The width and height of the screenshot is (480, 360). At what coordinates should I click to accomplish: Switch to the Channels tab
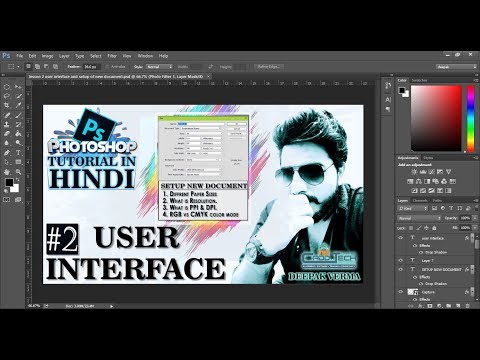[x=420, y=200]
